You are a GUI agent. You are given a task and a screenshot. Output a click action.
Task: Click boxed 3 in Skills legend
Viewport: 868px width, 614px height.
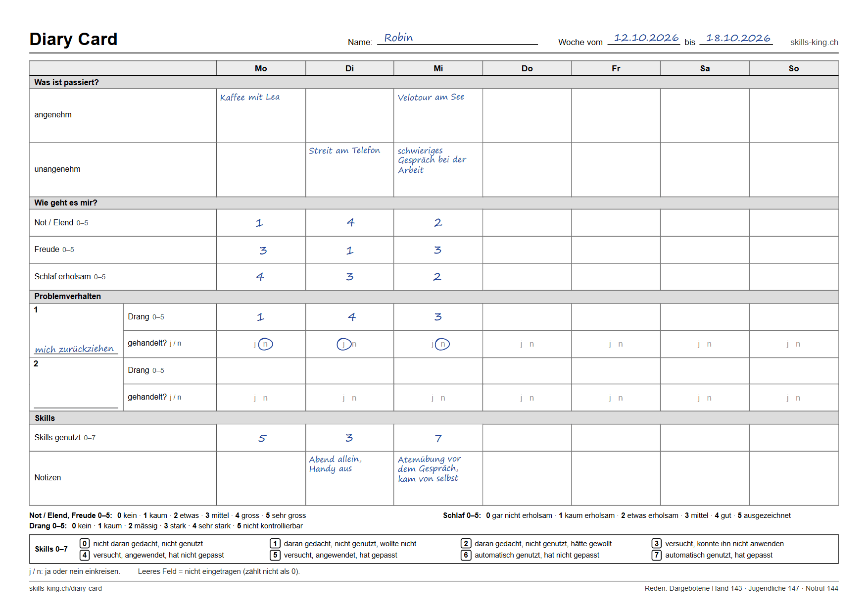pyautogui.click(x=656, y=544)
